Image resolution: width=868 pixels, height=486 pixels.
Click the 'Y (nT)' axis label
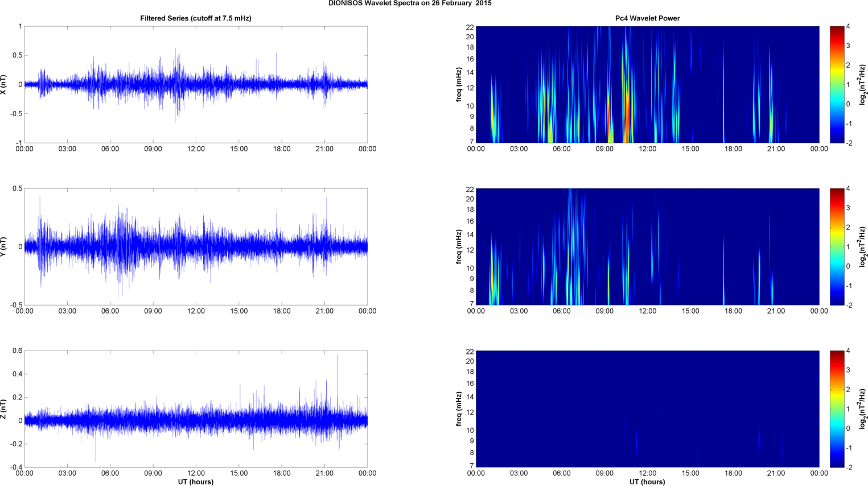pos(4,246)
